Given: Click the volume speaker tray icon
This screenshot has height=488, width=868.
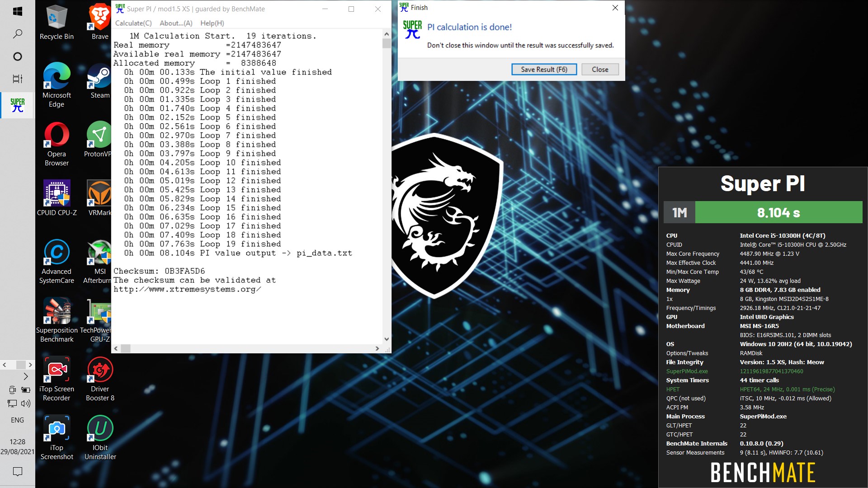Looking at the screenshot, I should (26, 403).
